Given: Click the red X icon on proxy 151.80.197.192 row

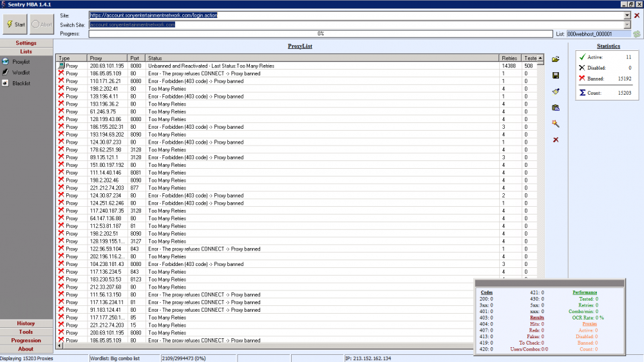Looking at the screenshot, I should tap(61, 164).
